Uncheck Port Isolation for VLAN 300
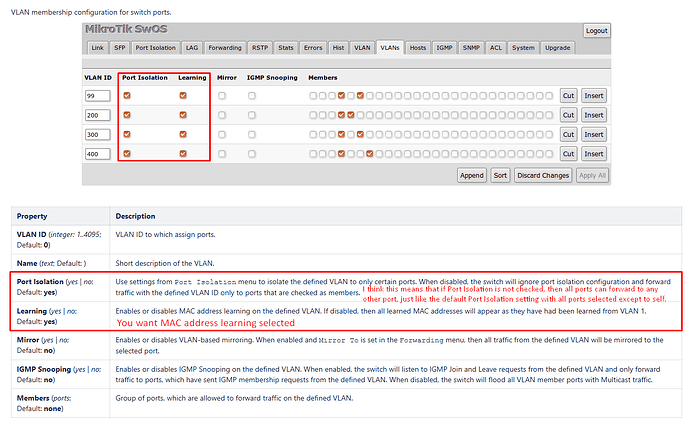690x421 pixels. click(127, 134)
